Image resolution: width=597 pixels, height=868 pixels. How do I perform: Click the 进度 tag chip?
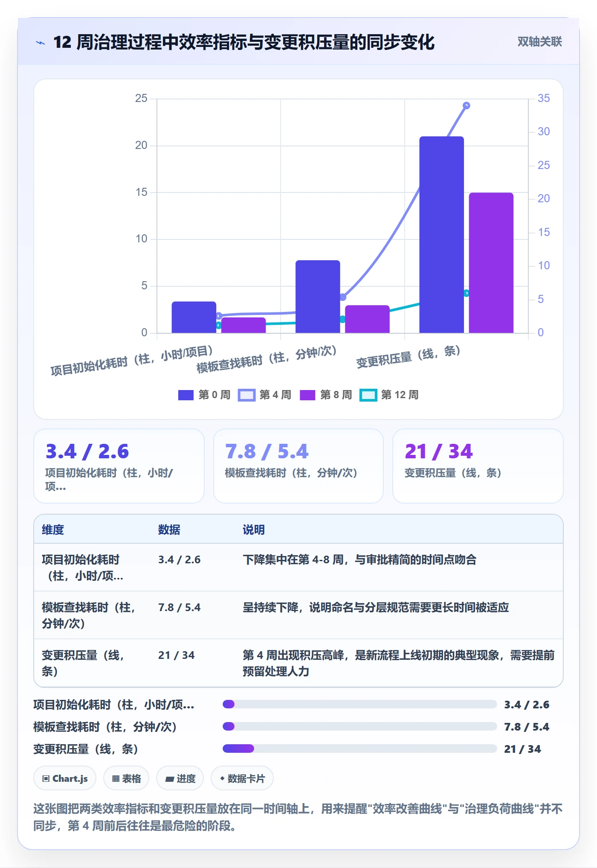pos(180,778)
